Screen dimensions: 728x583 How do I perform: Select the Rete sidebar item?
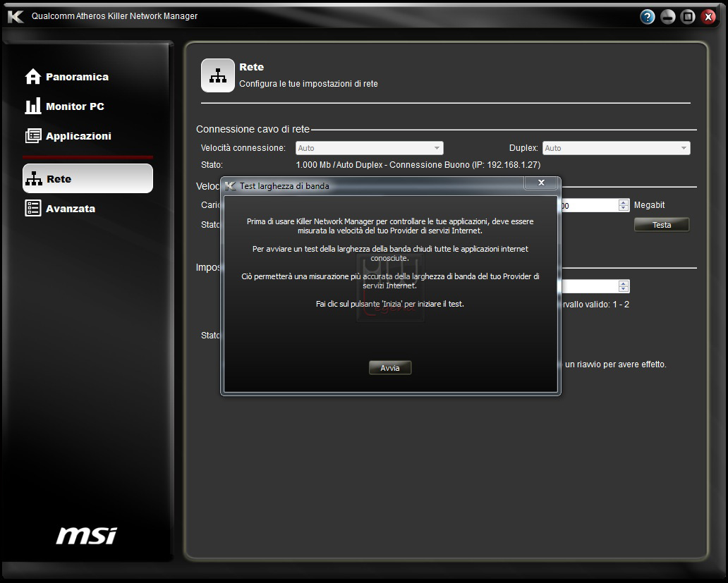pos(87,178)
